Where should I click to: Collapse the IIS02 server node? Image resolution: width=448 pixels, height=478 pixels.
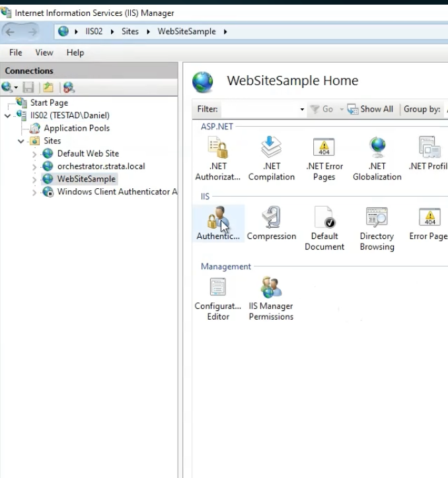point(8,116)
